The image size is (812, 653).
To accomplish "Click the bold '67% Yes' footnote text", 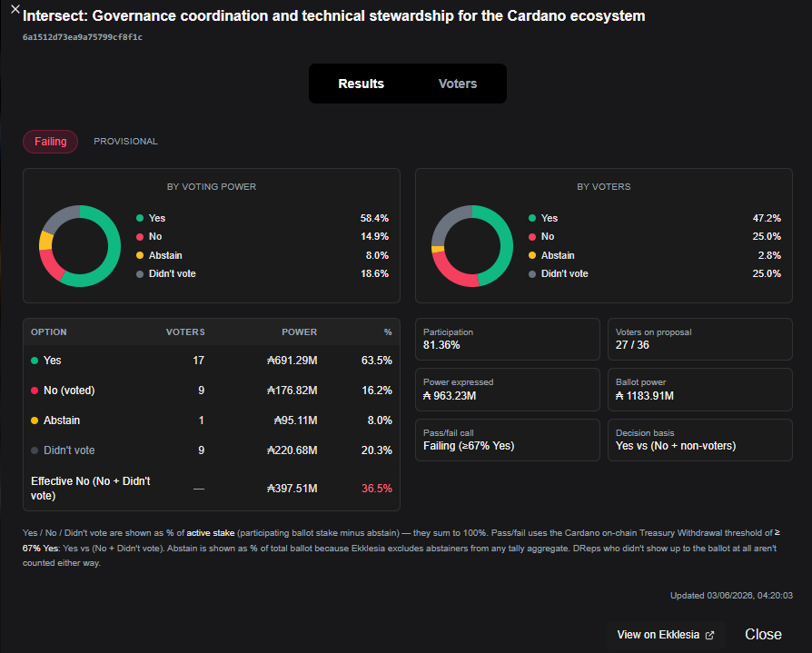I will coord(40,548).
